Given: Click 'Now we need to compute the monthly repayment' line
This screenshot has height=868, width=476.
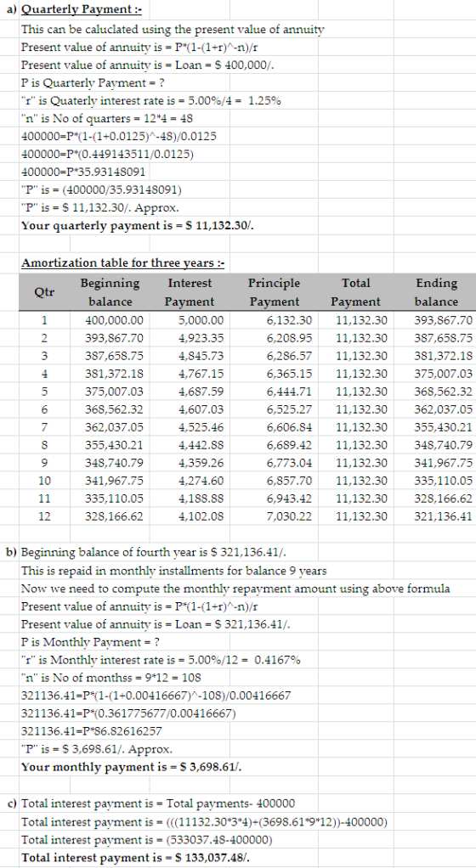Looking at the screenshot, I should (x=235, y=588).
